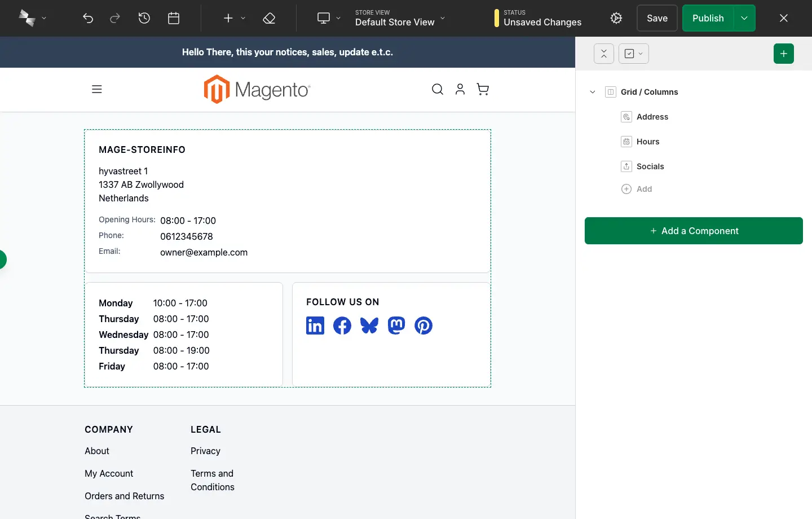Click the shopping cart icon in the storefront header
812x519 pixels.
[483, 89]
